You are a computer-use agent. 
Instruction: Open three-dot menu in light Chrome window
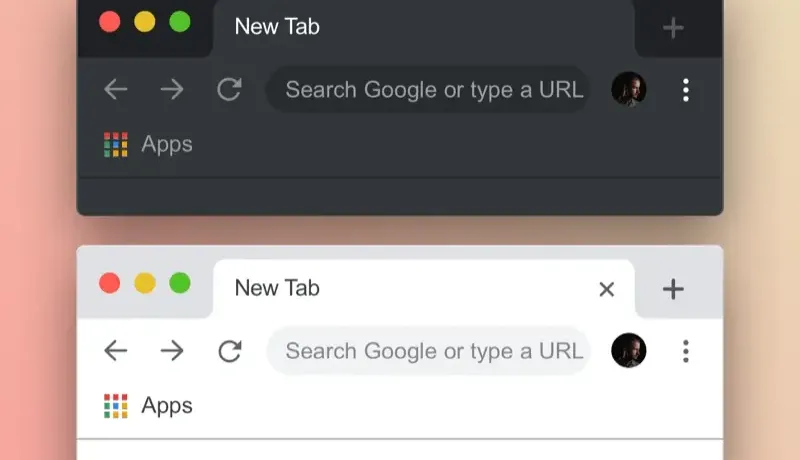[x=686, y=351]
